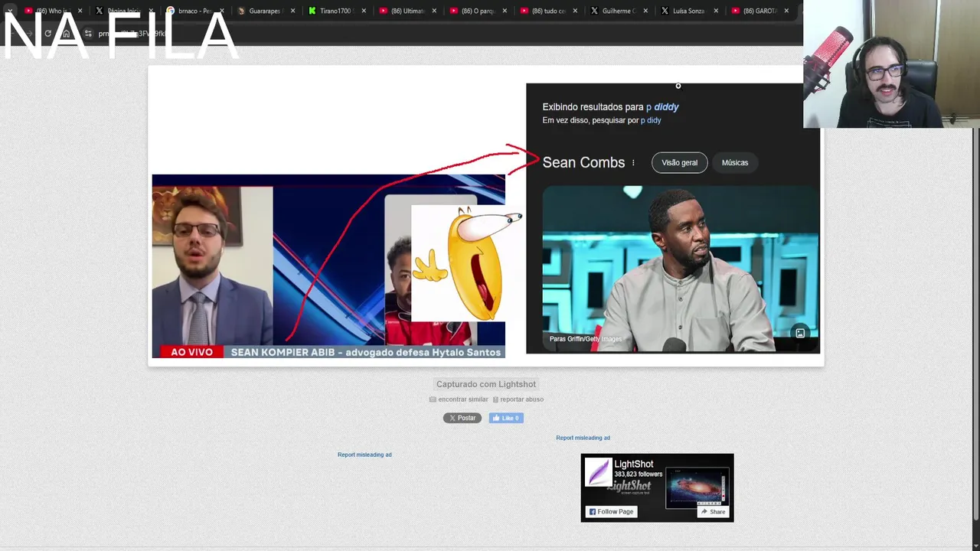
Task: Close the '(86) Ultimate' tab
Action: (x=433, y=11)
